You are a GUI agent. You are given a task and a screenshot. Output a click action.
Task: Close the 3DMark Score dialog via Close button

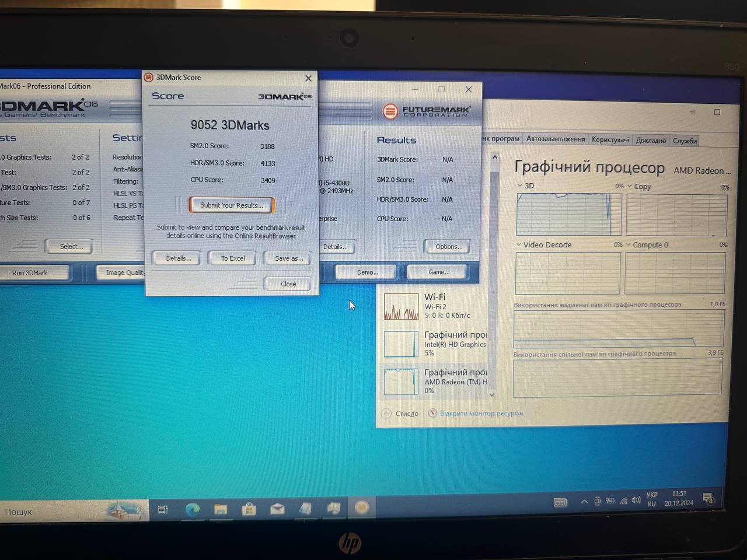pyautogui.click(x=288, y=283)
